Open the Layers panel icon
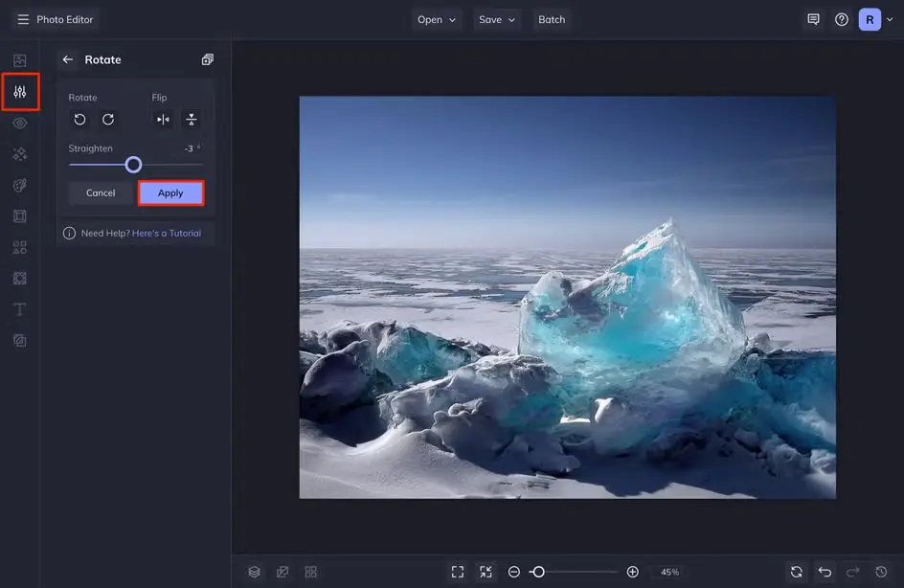Viewport: 904px width, 588px height. click(x=254, y=572)
